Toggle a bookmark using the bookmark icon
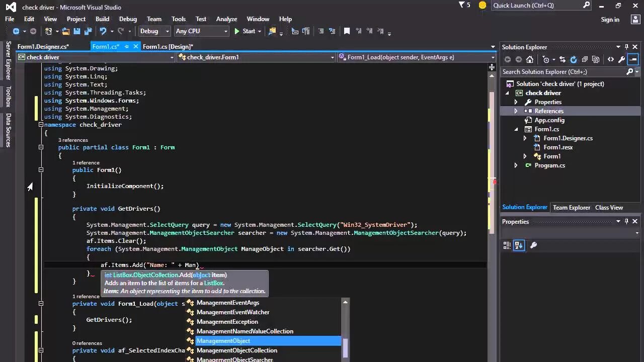Image resolution: width=644 pixels, height=362 pixels. tap(347, 31)
